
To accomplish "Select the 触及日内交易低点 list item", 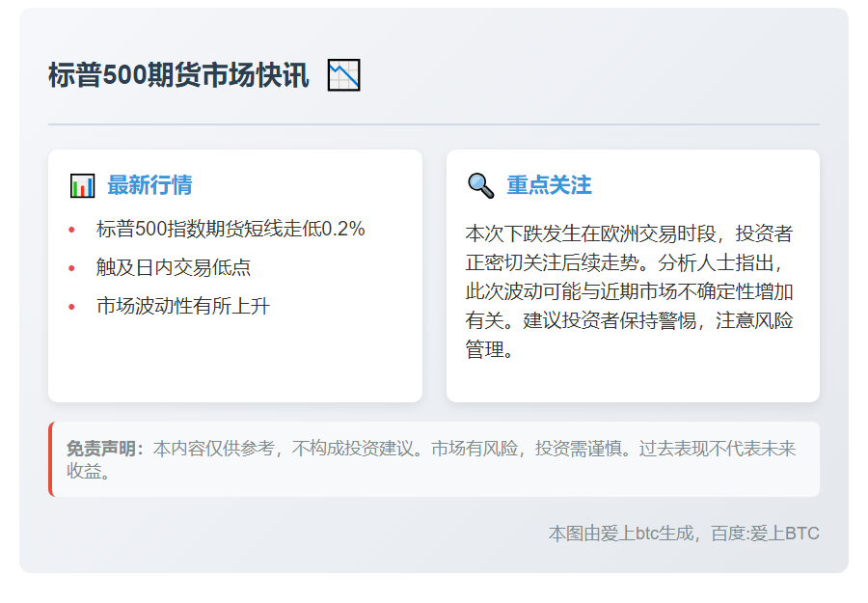I will [x=174, y=268].
